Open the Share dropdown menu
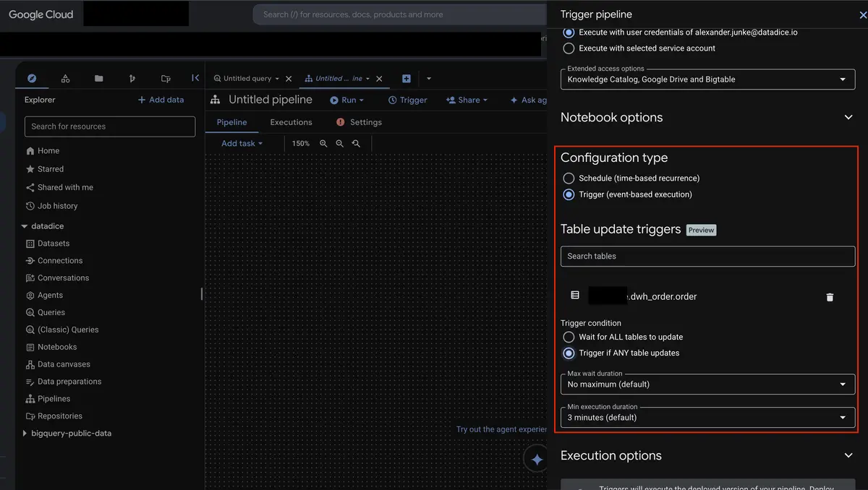 click(467, 100)
